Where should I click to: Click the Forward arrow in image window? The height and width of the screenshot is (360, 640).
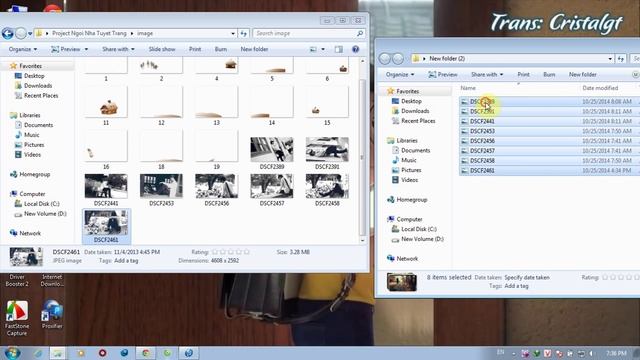point(21,33)
